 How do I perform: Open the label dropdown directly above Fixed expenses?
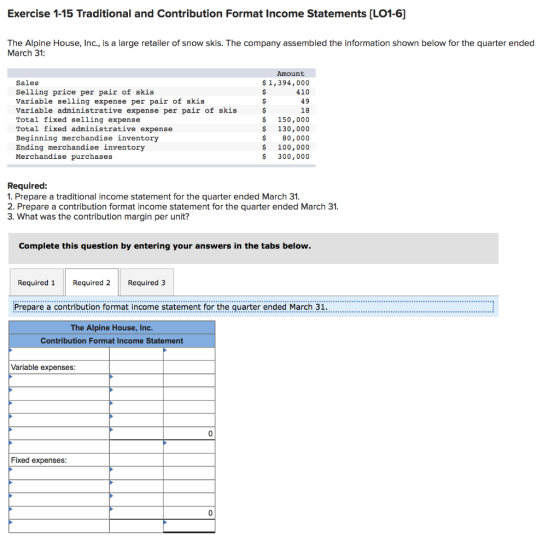coord(59,446)
